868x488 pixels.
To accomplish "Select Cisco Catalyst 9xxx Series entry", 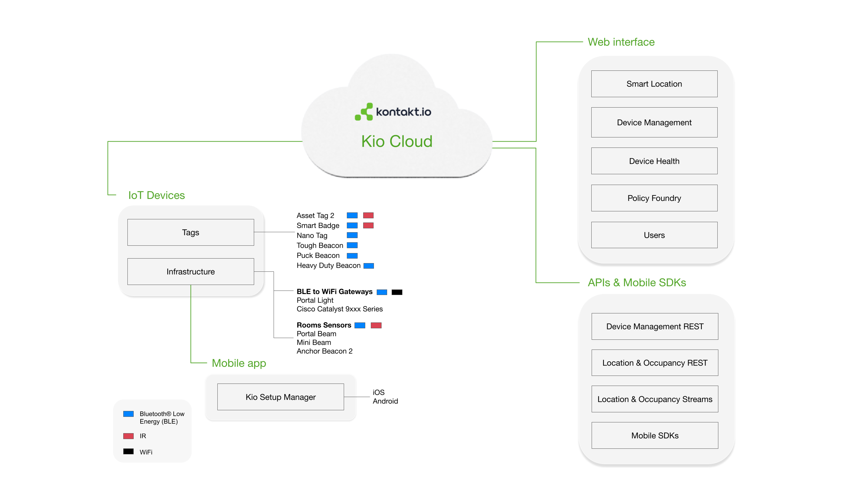I will (x=340, y=309).
